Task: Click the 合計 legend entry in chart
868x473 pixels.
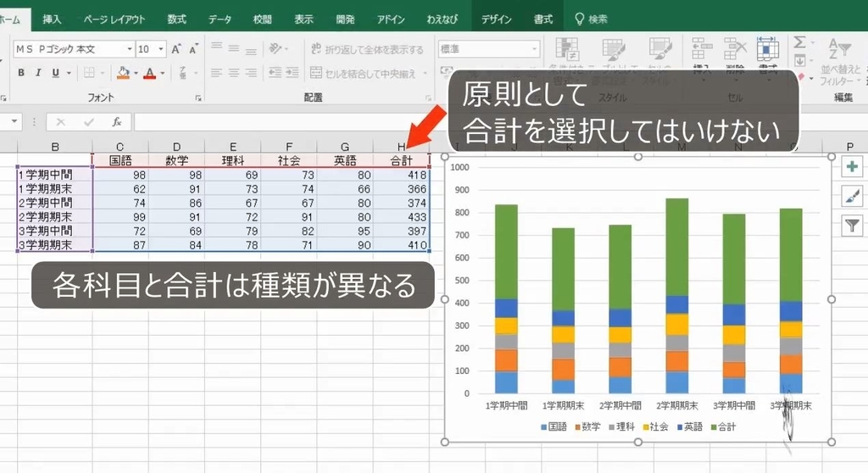Action: (724, 427)
